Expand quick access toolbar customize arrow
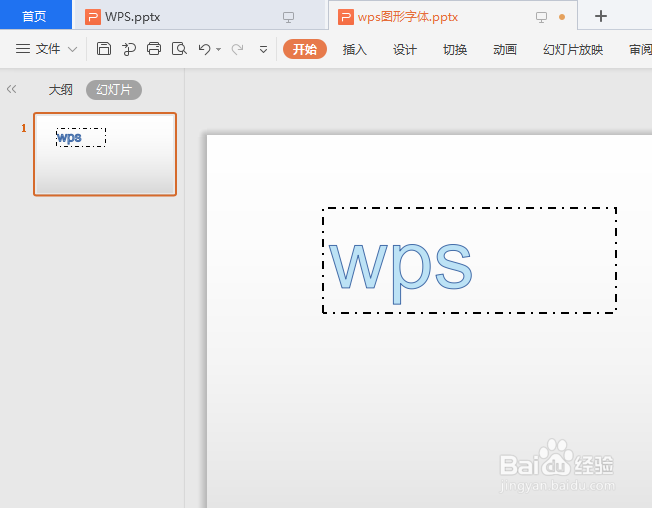 (x=263, y=49)
